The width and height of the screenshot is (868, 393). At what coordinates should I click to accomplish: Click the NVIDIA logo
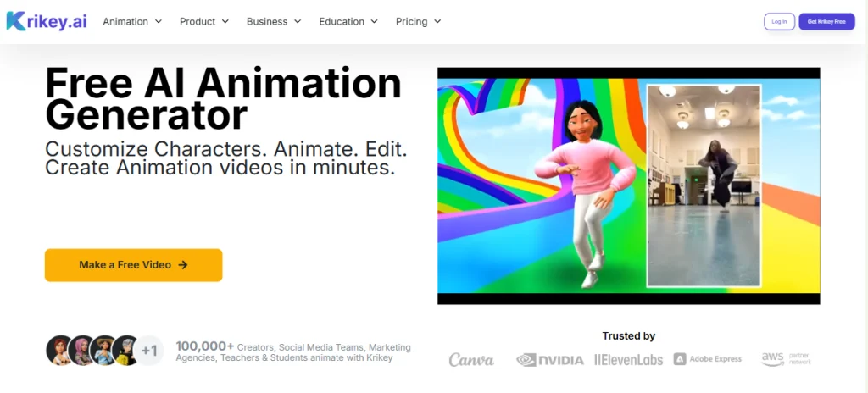click(549, 360)
